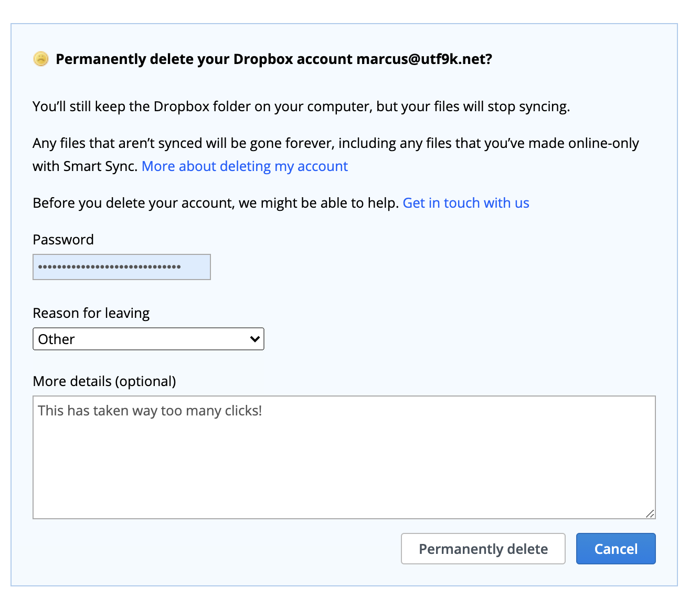Click into the More details text area
The height and width of the screenshot is (599, 700).
(x=344, y=457)
